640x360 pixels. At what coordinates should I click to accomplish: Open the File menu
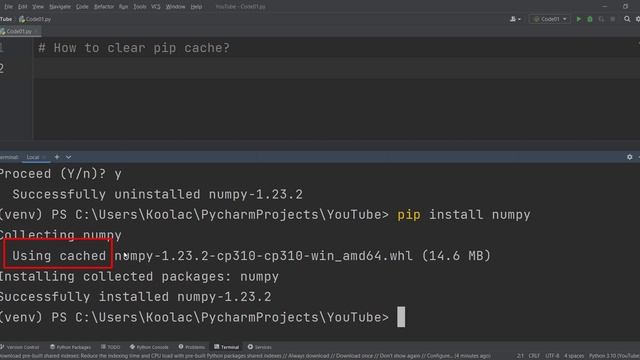(8, 7)
